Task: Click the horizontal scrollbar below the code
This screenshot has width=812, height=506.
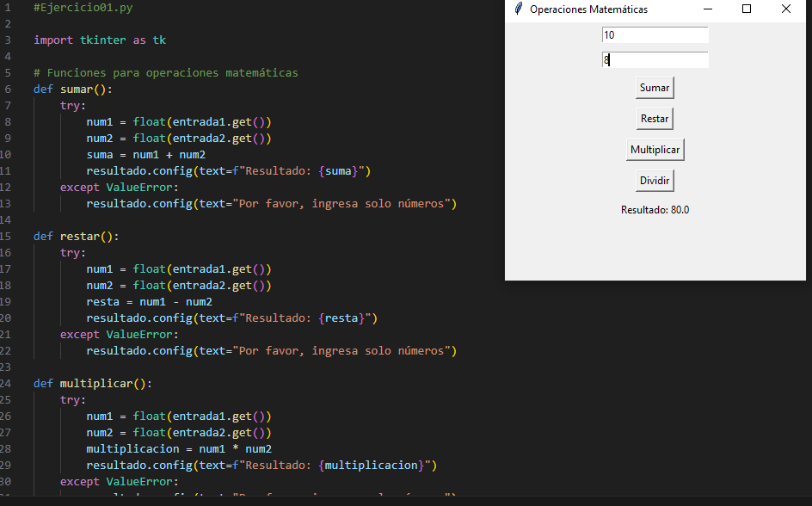Action: [x=258, y=501]
